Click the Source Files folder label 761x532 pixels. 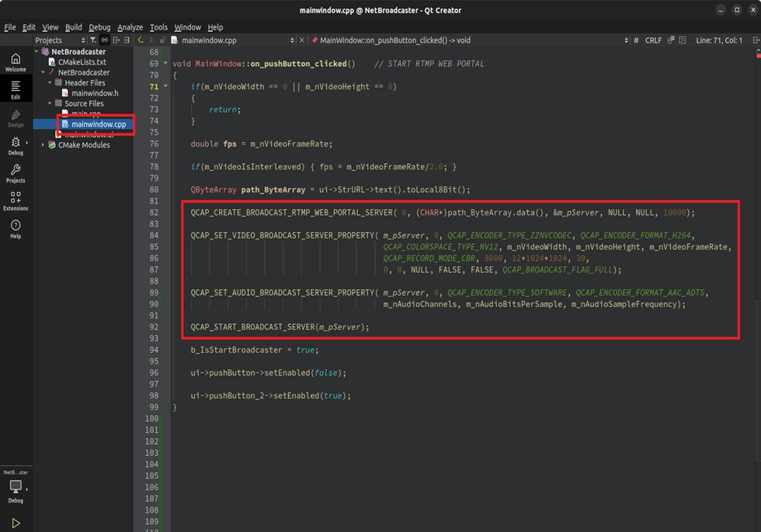[84, 103]
